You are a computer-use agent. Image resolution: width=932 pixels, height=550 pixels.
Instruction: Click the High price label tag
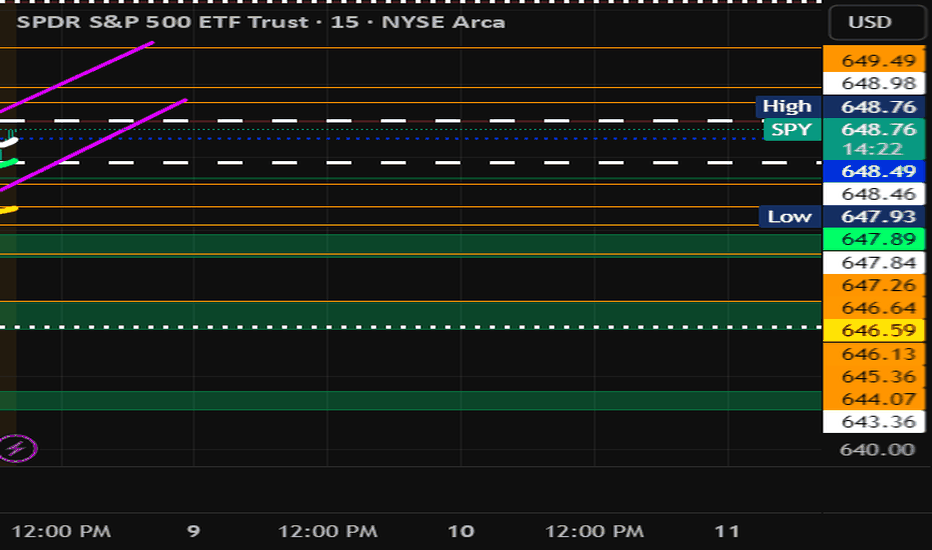pyautogui.click(x=788, y=106)
